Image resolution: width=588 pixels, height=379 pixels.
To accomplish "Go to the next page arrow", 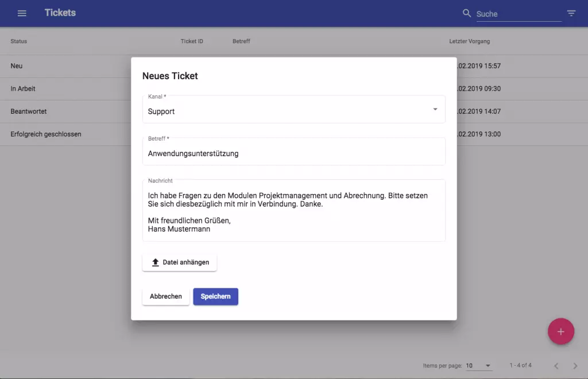I will click(575, 366).
